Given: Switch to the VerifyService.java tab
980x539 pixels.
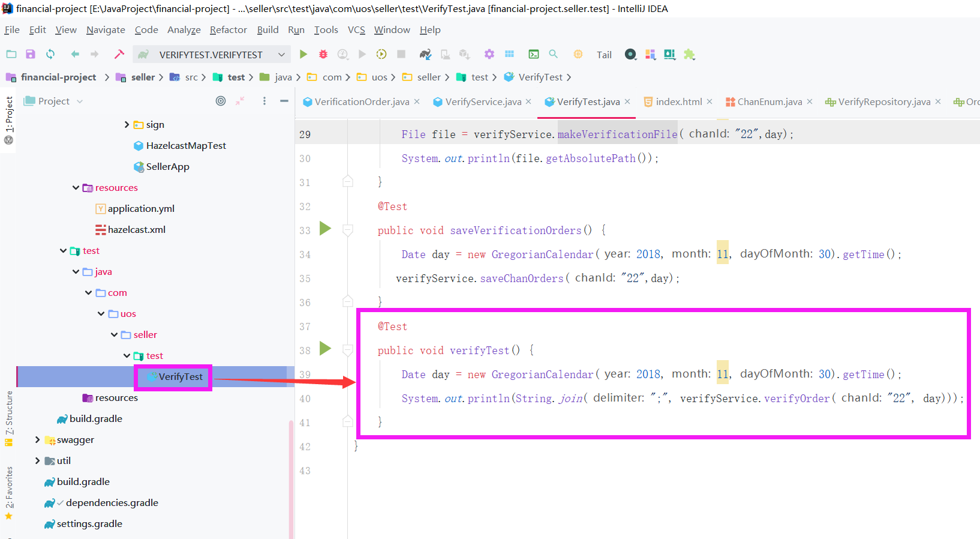Looking at the screenshot, I should [x=483, y=102].
